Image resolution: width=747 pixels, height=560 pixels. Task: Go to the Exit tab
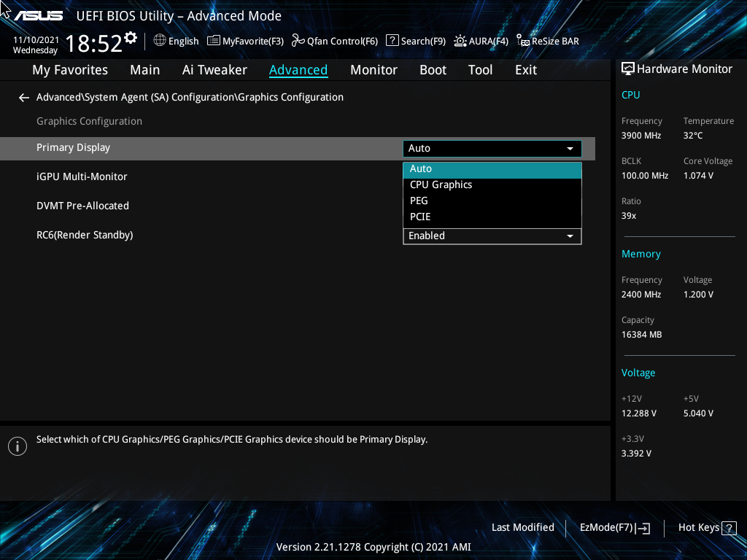pyautogui.click(x=526, y=70)
